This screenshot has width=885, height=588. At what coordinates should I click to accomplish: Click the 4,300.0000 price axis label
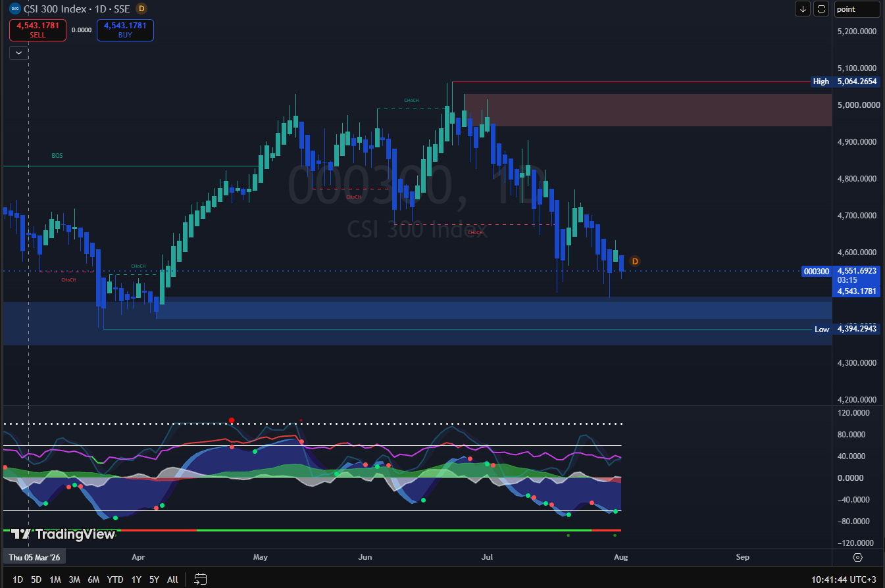(857, 363)
